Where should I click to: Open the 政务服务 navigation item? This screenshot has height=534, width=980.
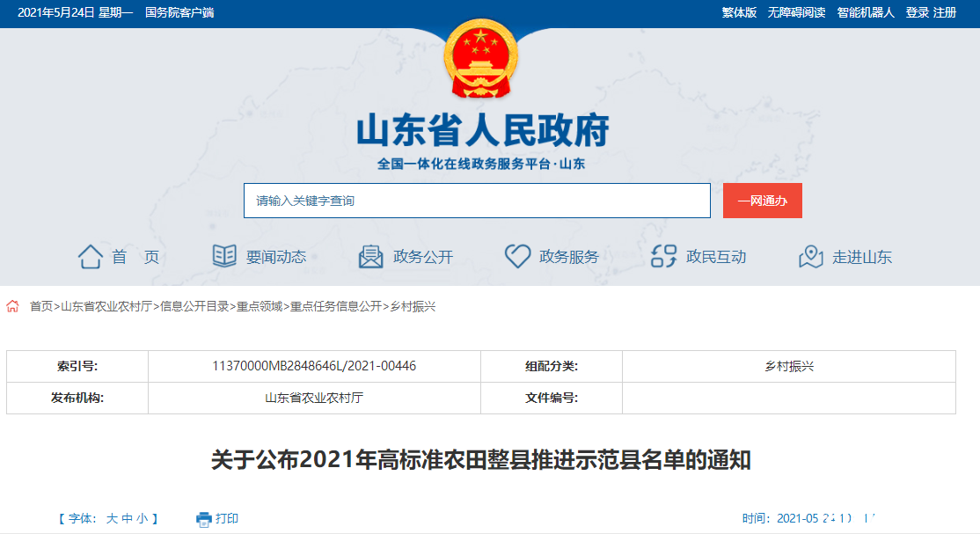point(569,257)
